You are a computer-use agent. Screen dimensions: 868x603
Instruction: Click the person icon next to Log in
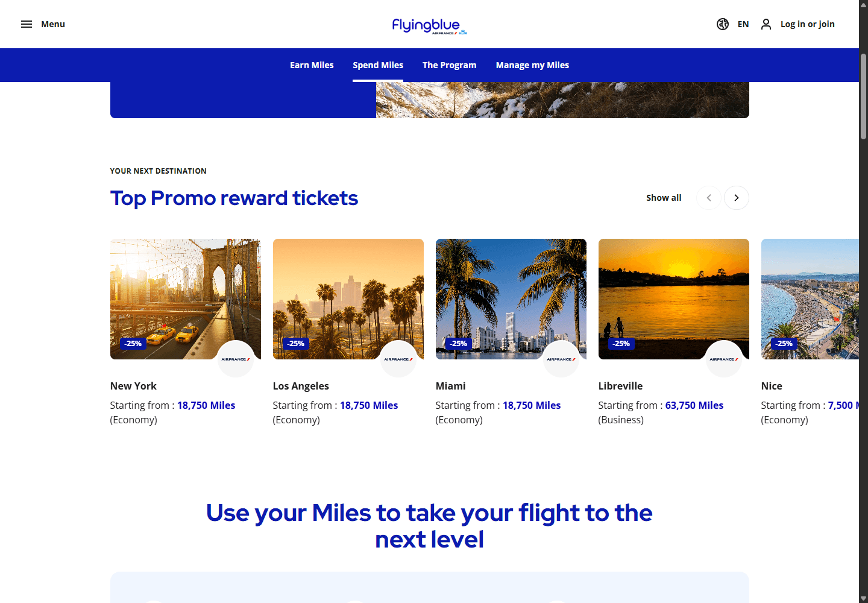click(766, 24)
